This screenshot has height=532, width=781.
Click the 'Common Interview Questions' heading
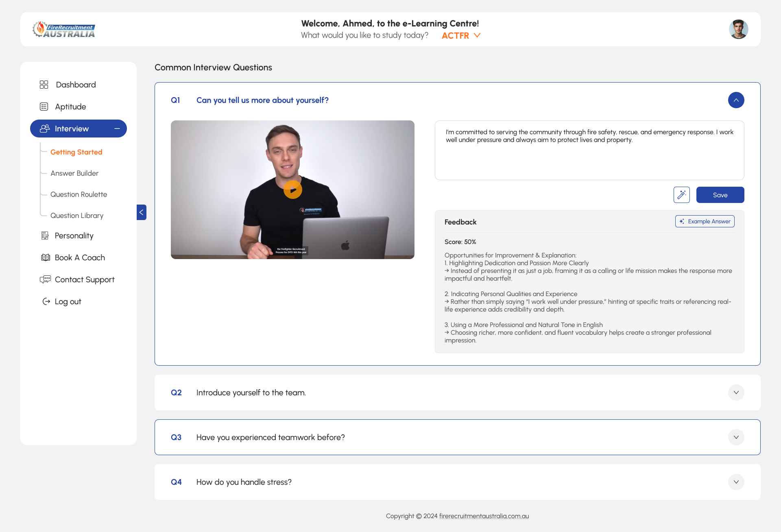(213, 68)
